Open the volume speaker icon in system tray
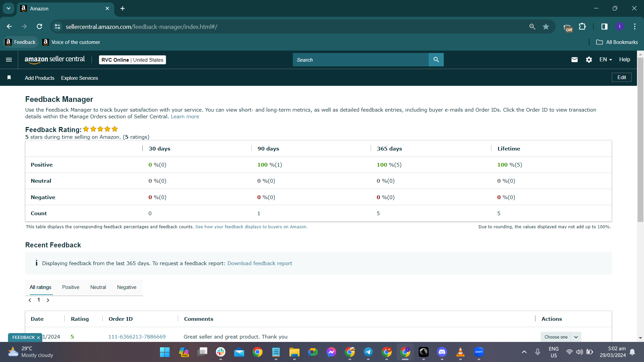This screenshot has width=644, height=362. (579, 352)
